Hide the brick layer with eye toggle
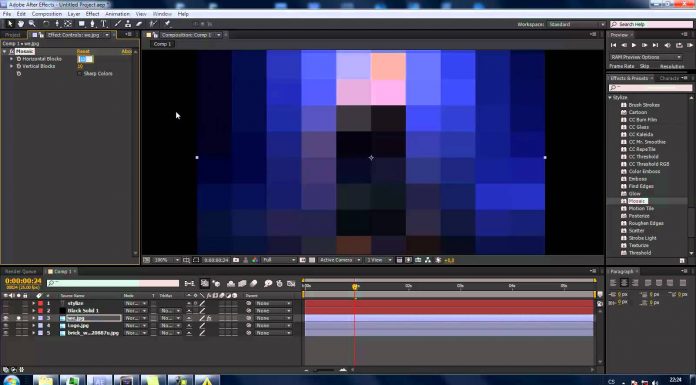The height and width of the screenshot is (385, 696). [6, 333]
